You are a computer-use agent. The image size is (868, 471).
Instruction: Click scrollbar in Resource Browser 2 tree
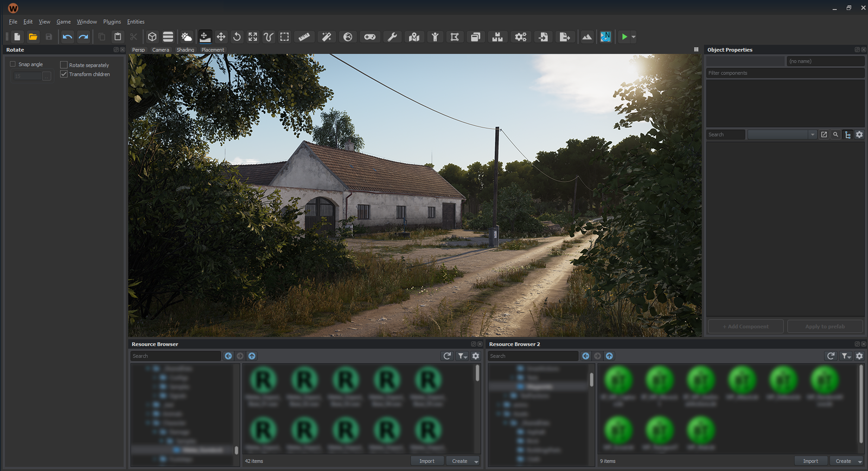tap(591, 379)
